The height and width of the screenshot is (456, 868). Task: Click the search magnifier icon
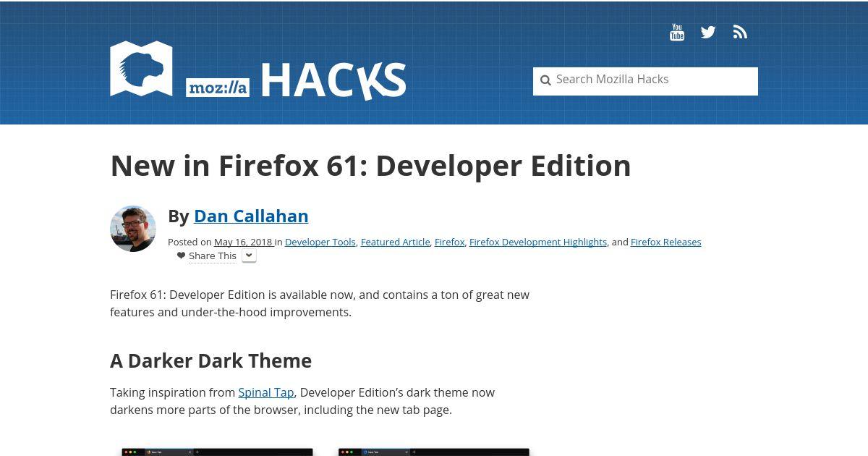(x=545, y=80)
